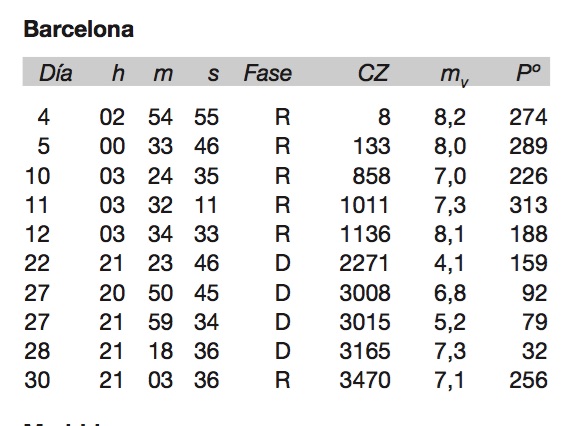Screen dimensions: 570x426
Task: Select magnitude value 6,8
Action: click(450, 294)
